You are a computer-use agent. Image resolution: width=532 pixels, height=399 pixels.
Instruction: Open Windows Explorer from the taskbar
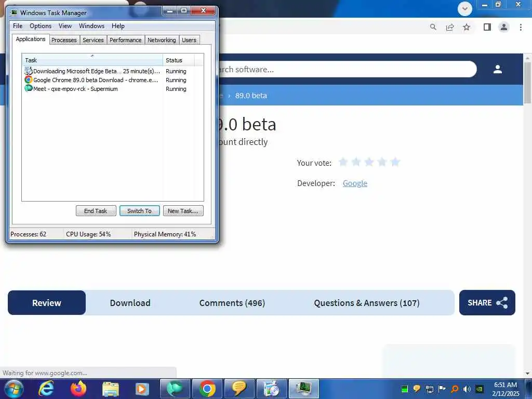click(111, 389)
